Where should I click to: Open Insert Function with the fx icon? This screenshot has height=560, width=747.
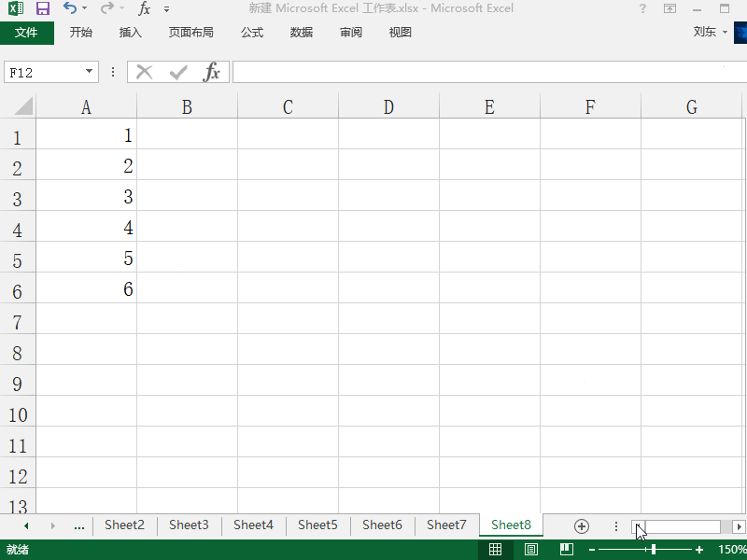212,71
